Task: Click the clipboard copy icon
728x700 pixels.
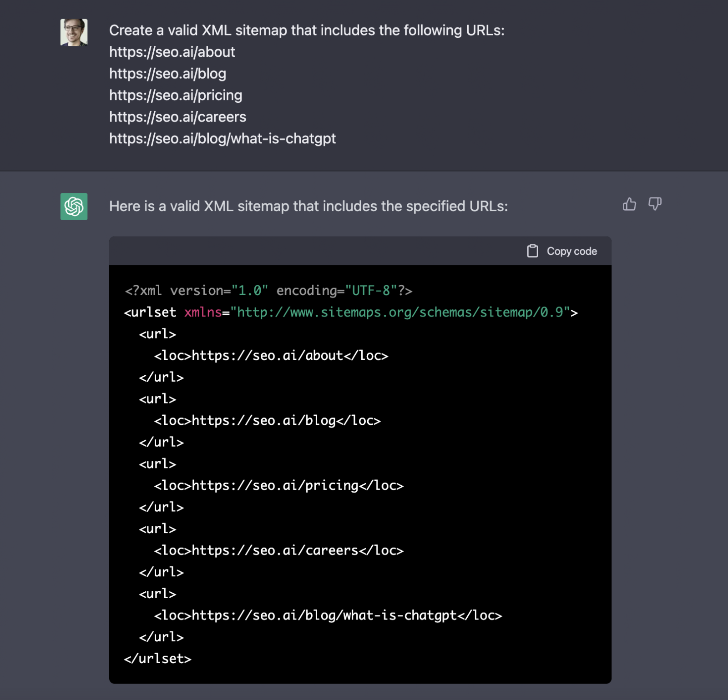Action: coord(532,251)
